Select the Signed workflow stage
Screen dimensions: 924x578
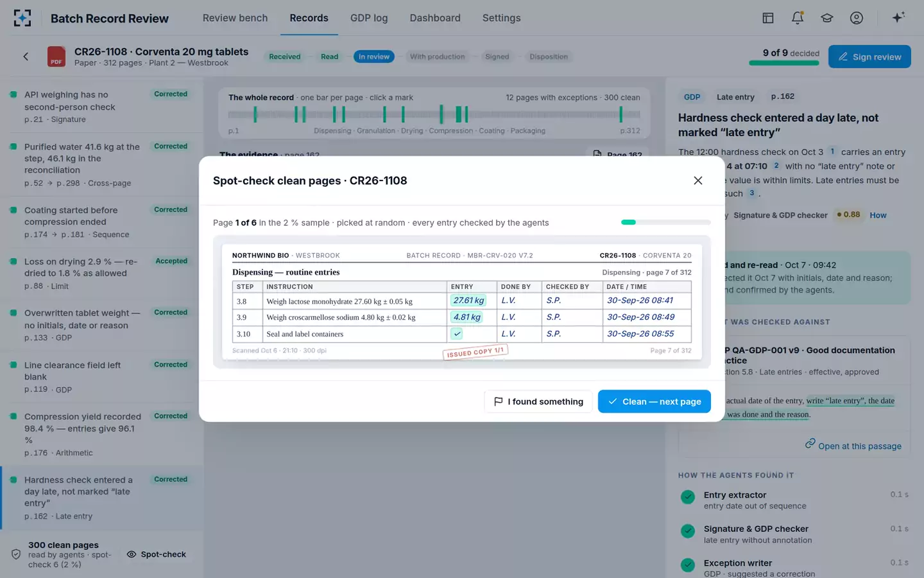pos(497,57)
